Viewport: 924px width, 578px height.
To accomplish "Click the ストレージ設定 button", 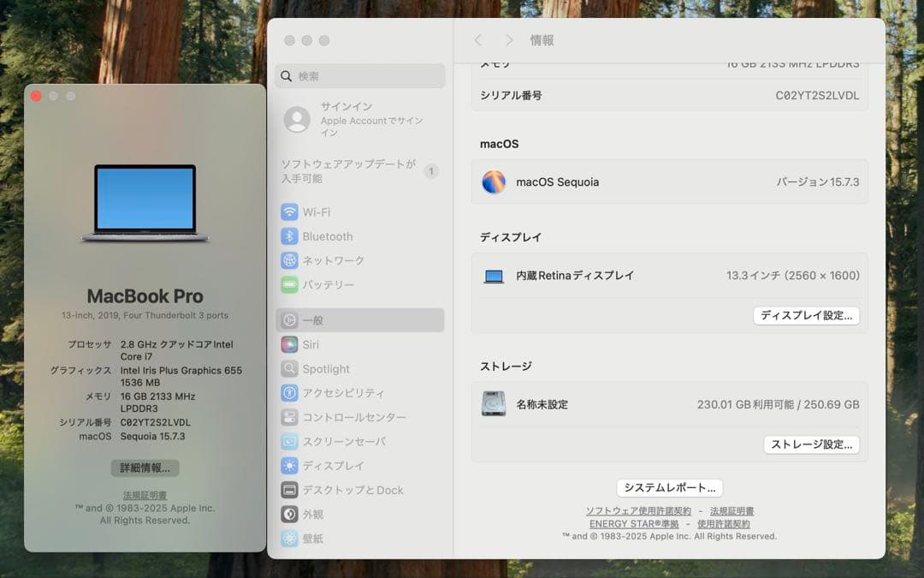I will click(811, 444).
